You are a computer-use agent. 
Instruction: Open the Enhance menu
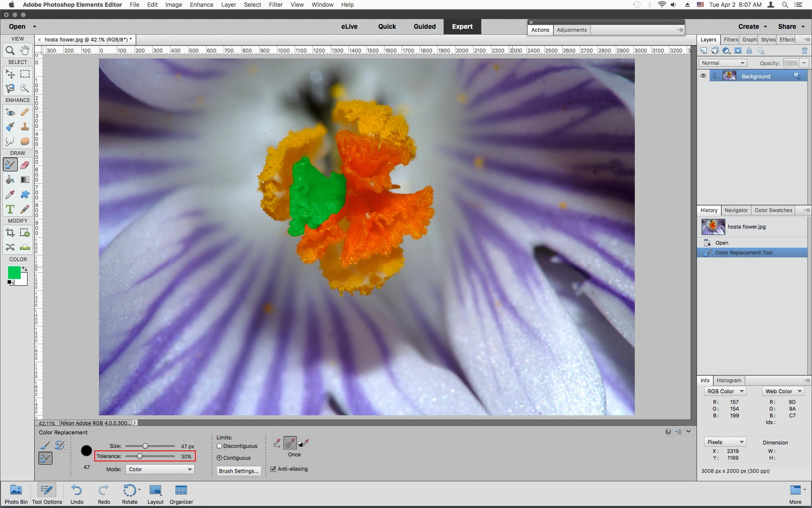click(x=201, y=5)
